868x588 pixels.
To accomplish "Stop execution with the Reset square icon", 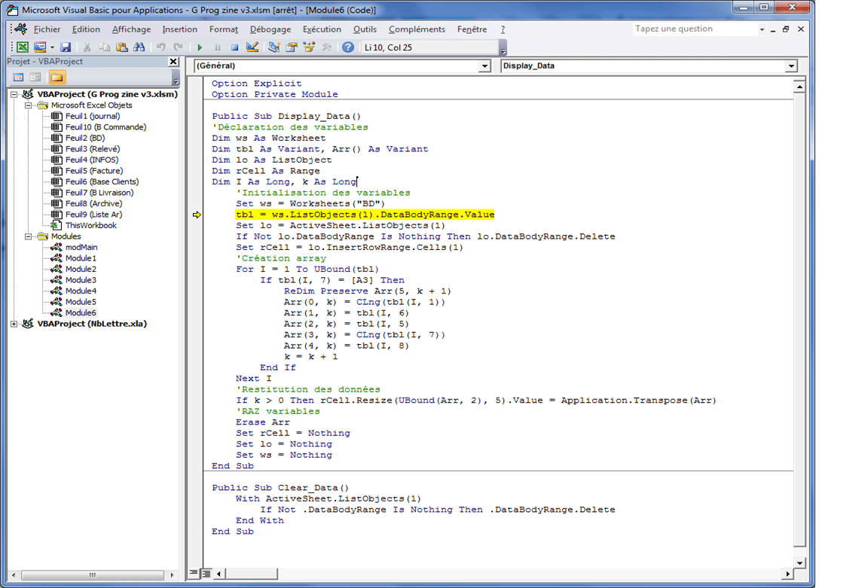I will pos(234,47).
